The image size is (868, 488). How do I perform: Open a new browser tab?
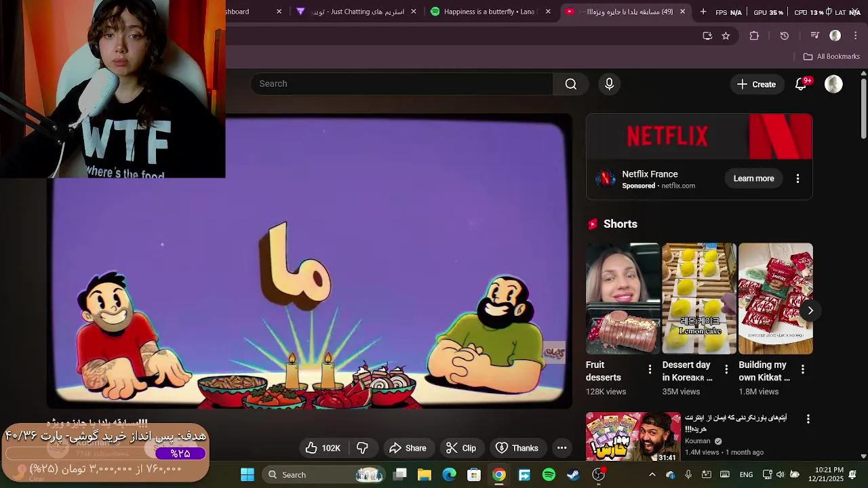pos(703,12)
